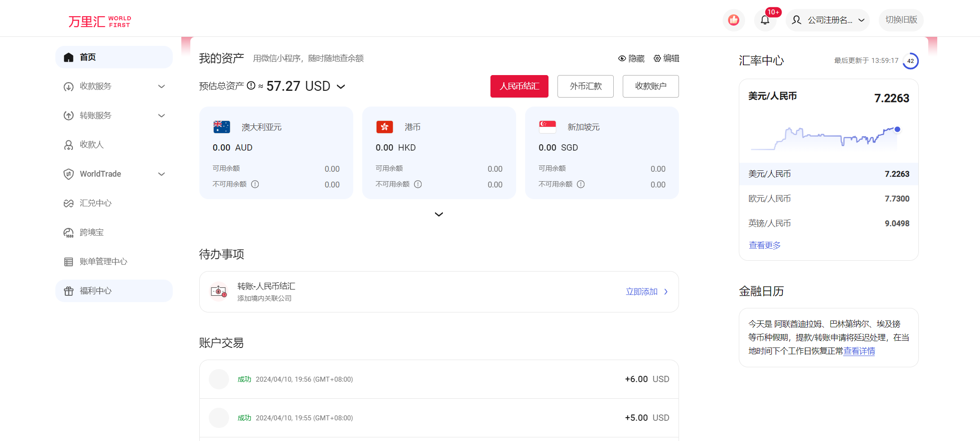
Task: Click the exchange rate refresh countdown circle
Action: (911, 61)
